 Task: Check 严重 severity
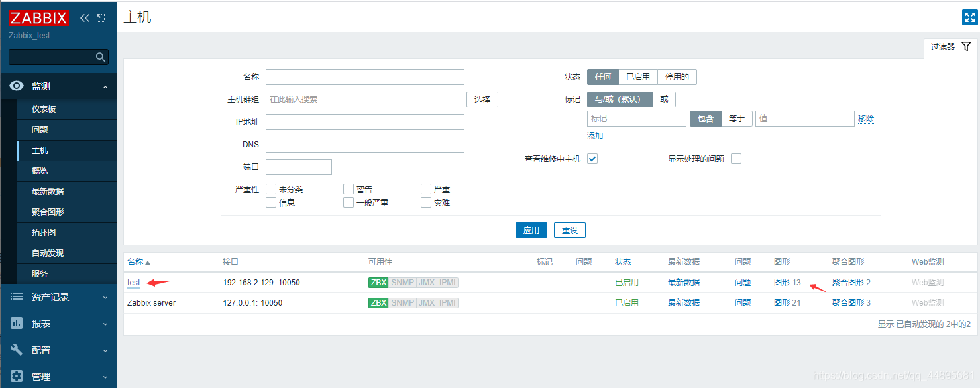426,190
